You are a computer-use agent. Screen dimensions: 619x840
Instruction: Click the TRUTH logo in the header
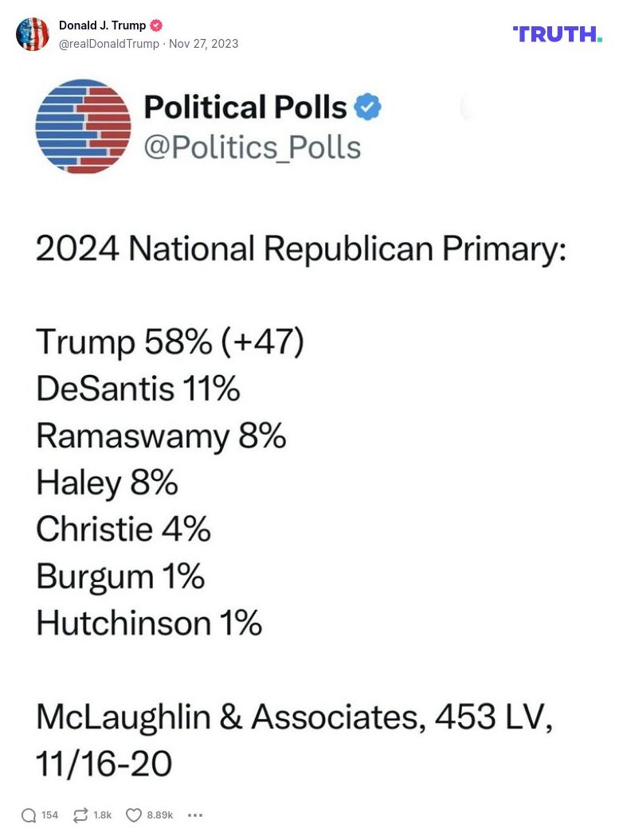(x=558, y=35)
